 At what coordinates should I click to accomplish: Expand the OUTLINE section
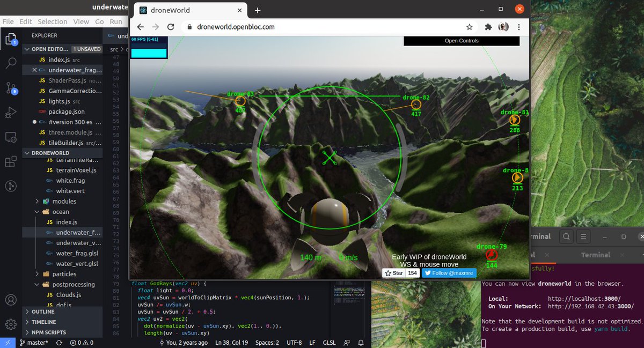pos(62,312)
